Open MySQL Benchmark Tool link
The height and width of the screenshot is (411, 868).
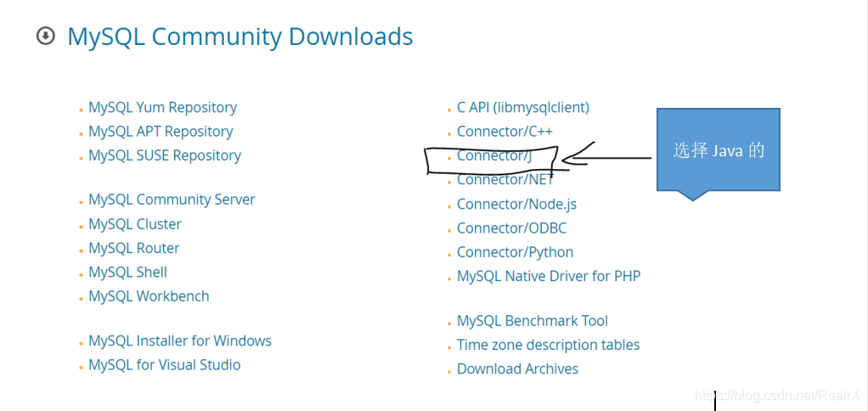coord(533,321)
